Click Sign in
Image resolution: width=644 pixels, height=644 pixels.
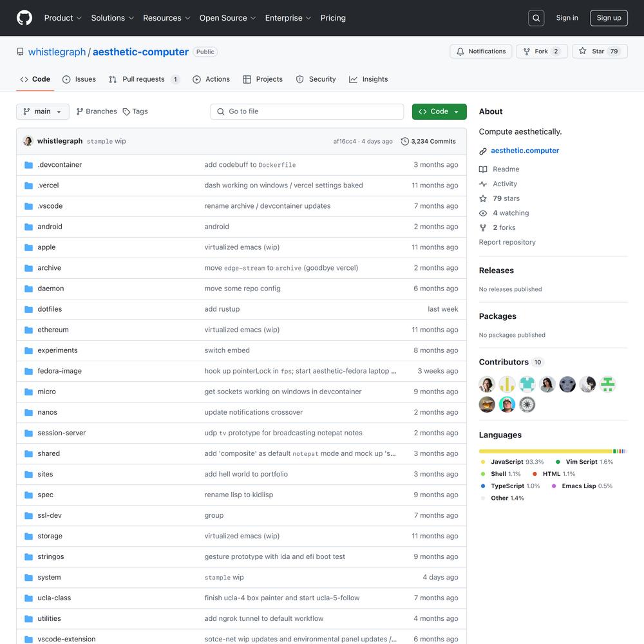pos(567,18)
